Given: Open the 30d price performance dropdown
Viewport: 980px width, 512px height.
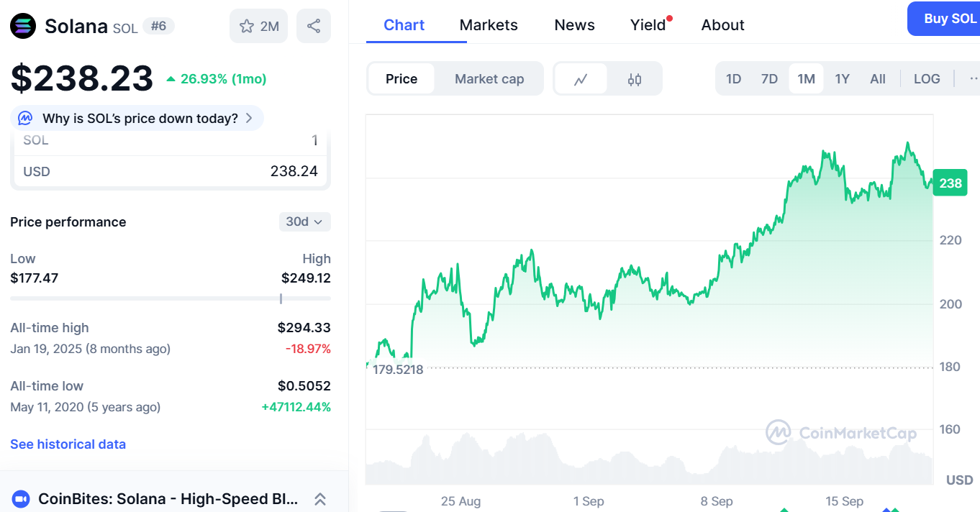Looking at the screenshot, I should 305,221.
